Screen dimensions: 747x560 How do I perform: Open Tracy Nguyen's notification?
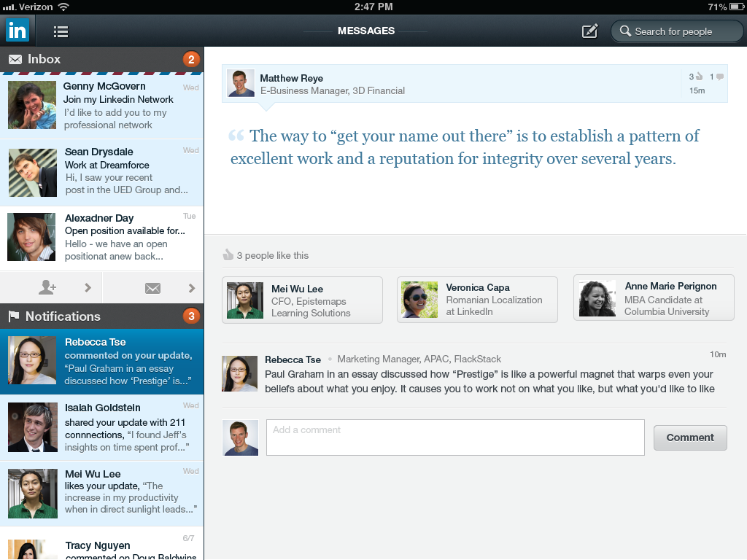[x=102, y=544]
